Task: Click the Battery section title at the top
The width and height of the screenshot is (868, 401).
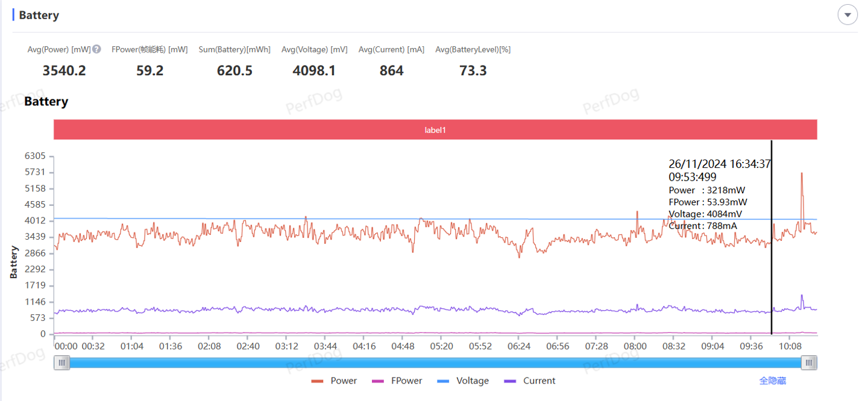Action: point(39,15)
